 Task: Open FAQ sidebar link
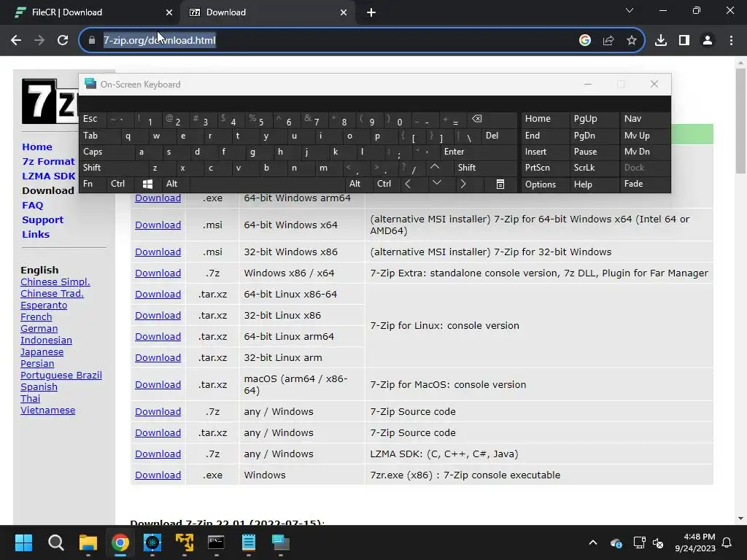coord(32,205)
